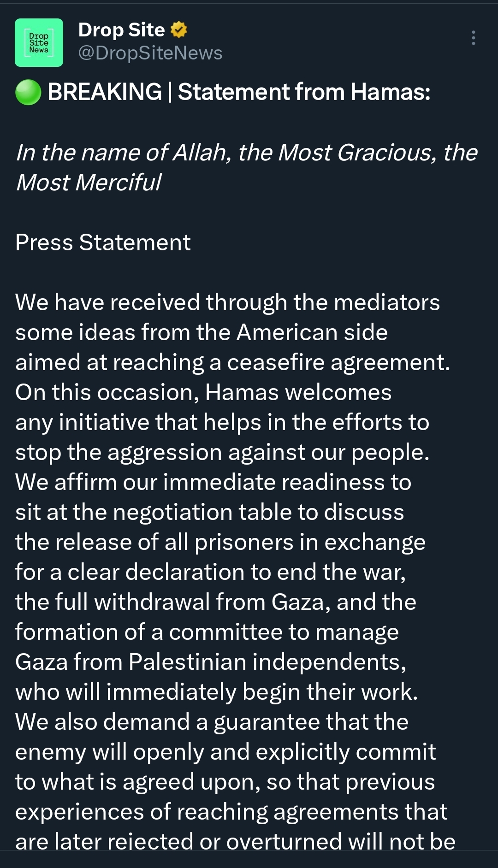Click the italic 'Most Merciful' text
498x868 pixels.
pyautogui.click(x=89, y=182)
